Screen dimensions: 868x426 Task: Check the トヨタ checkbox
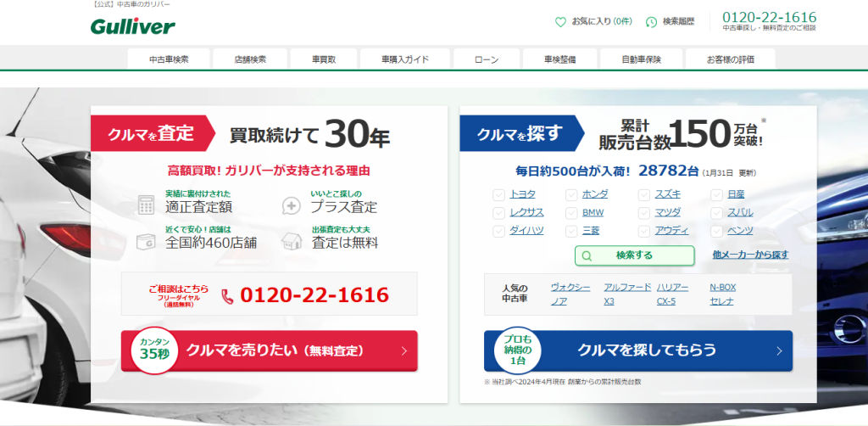coord(498,194)
